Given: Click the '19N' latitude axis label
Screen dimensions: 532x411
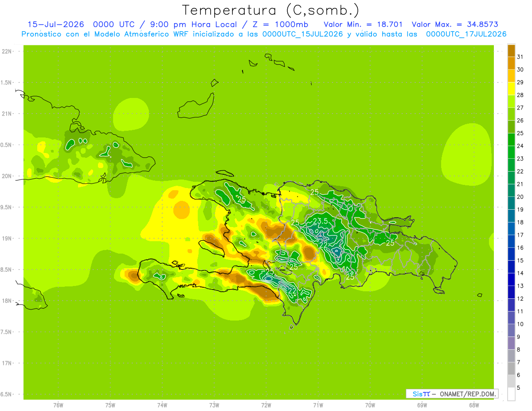Looking at the screenshot, I should [x=7, y=239].
